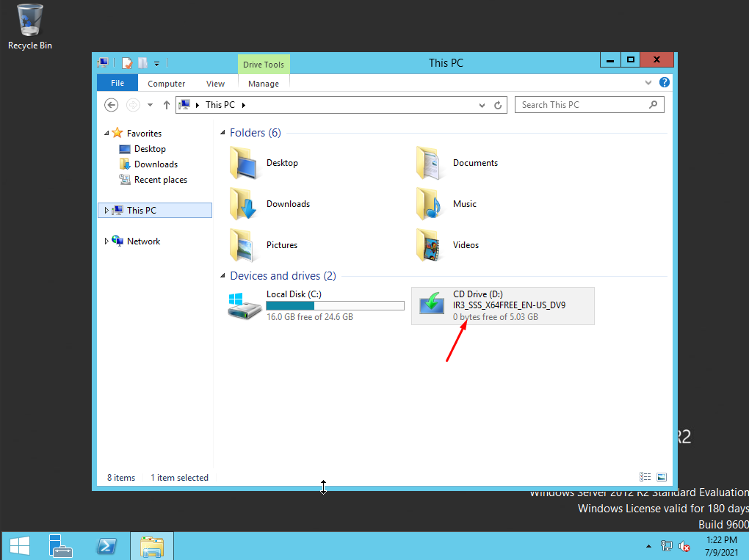Select the Desktop folder icon

point(244,163)
